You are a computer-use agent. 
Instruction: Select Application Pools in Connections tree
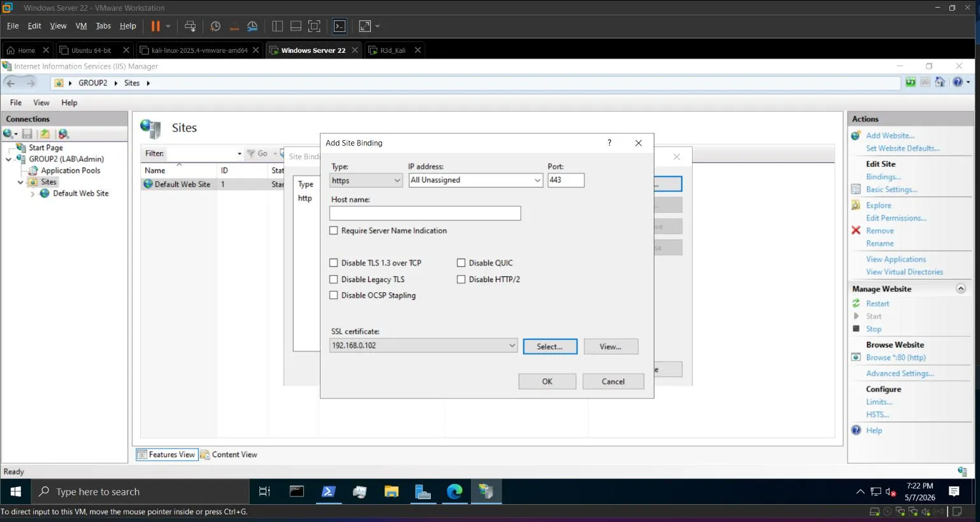point(70,171)
